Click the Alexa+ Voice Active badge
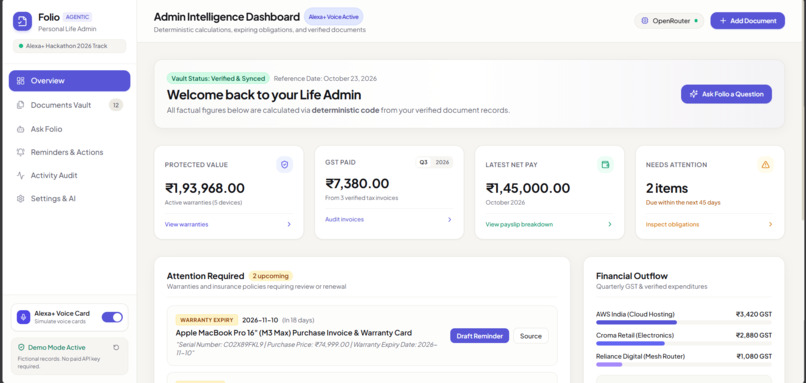806x383 pixels. tap(334, 16)
